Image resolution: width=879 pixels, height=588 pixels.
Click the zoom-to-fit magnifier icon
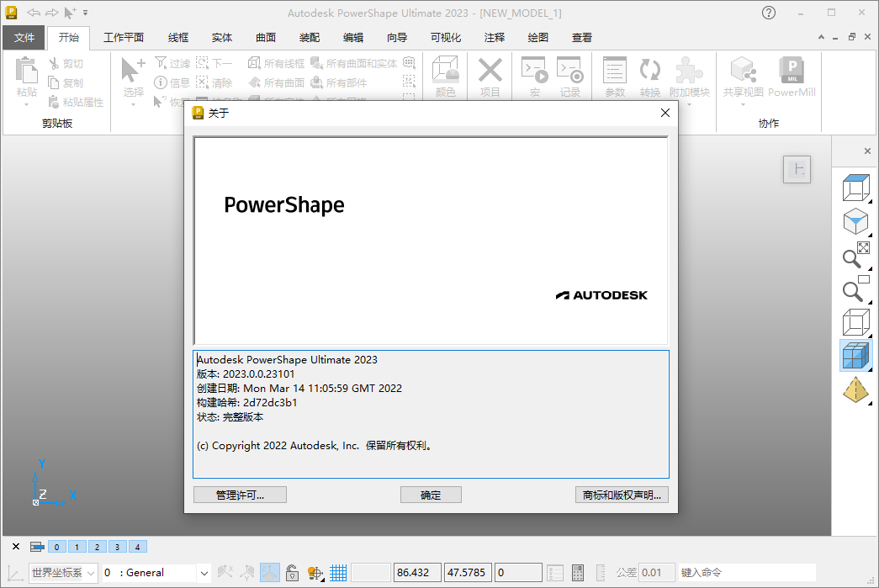[x=855, y=255]
